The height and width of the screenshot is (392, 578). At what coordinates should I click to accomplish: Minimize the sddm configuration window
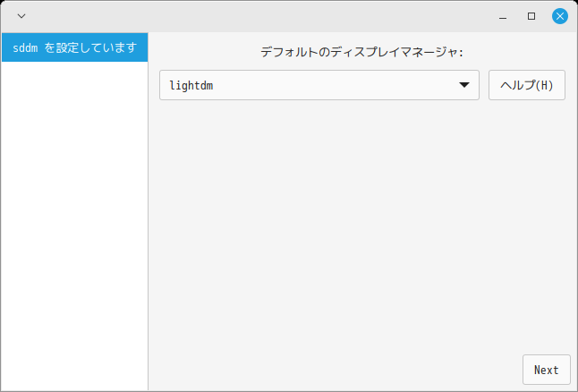503,16
